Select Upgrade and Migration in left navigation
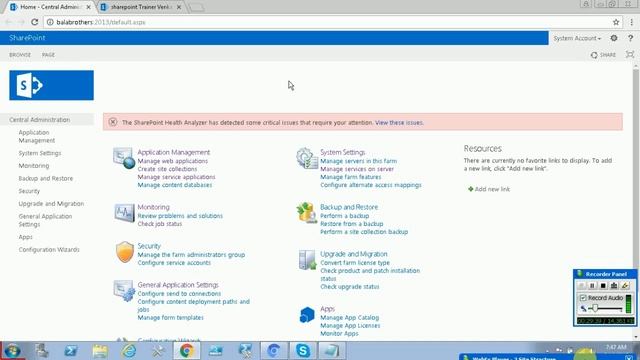640x360 pixels. point(51,204)
